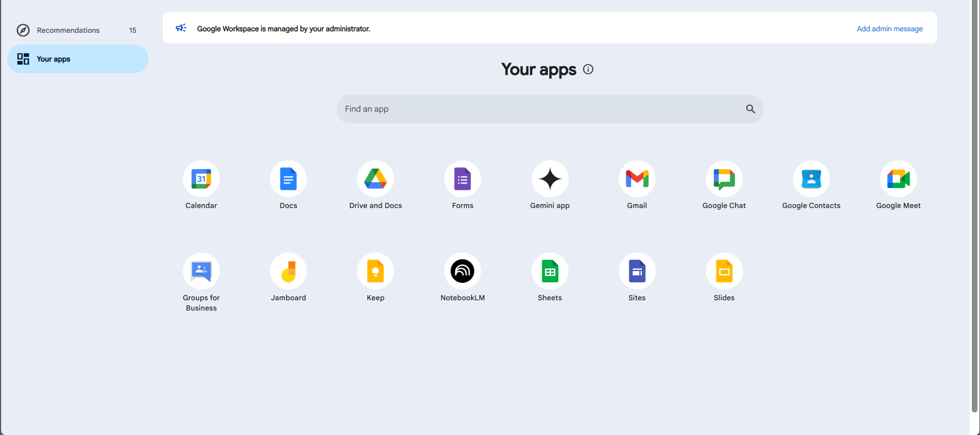Launch Gmail from the apps grid
This screenshot has height=435, width=980.
pos(637,179)
